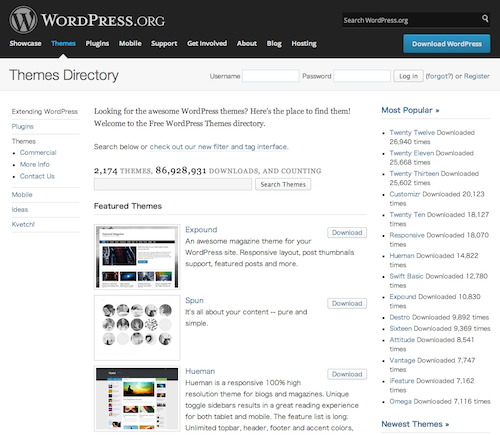Image resolution: width=500 pixels, height=435 pixels.
Task: Download the Spun theme
Action: 347,303
